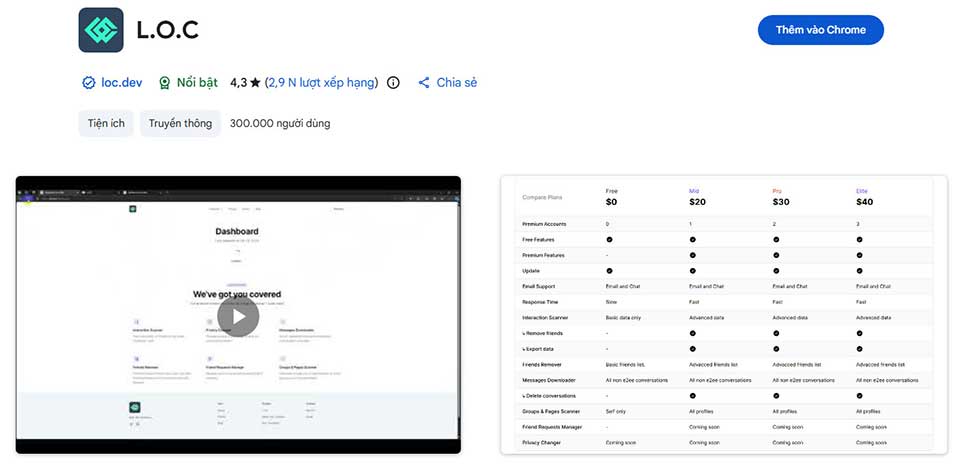Click We've got you covered heading
The image size is (960, 466).
click(237, 294)
